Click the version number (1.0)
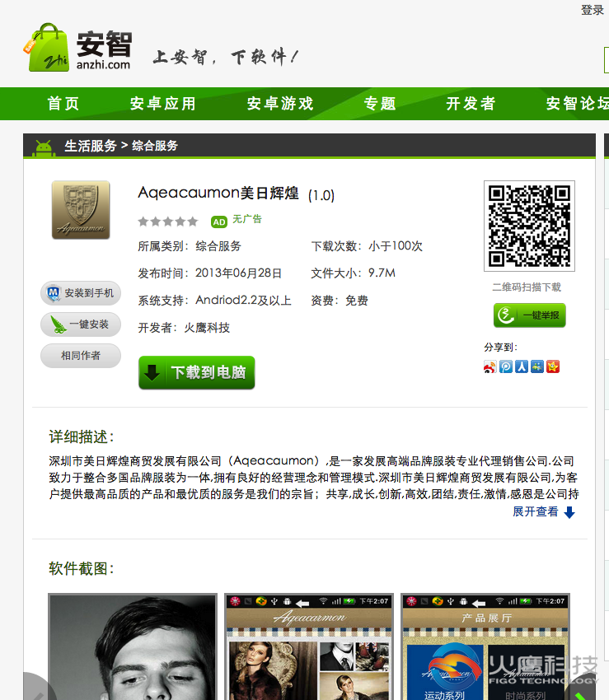The image size is (609, 700). (321, 195)
